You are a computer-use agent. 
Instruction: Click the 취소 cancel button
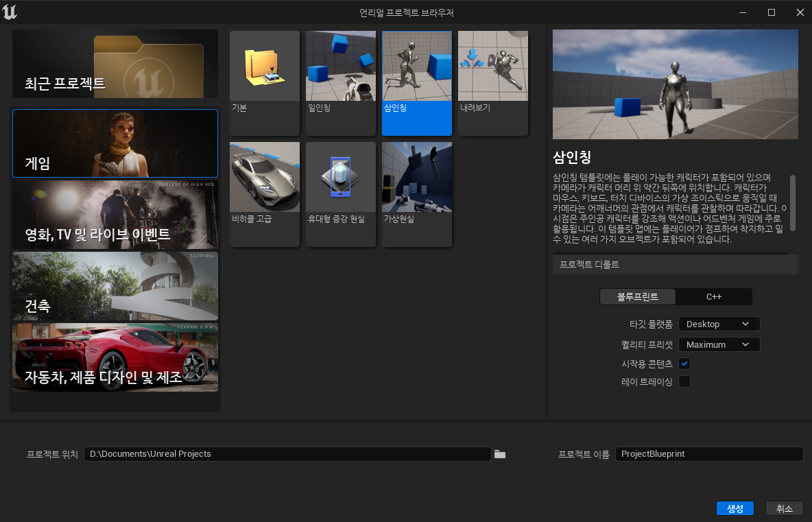point(784,508)
